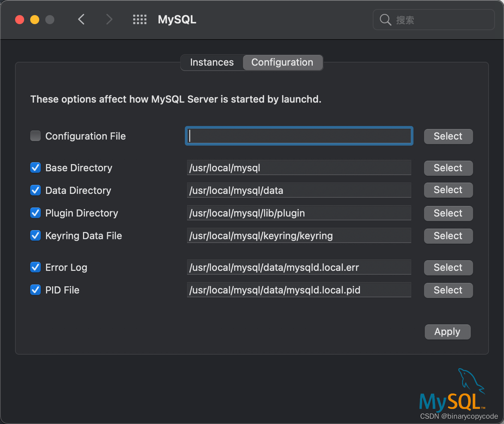Uncheck the Base Directory checkbox
Screen dimensions: 504x424
tap(35, 167)
